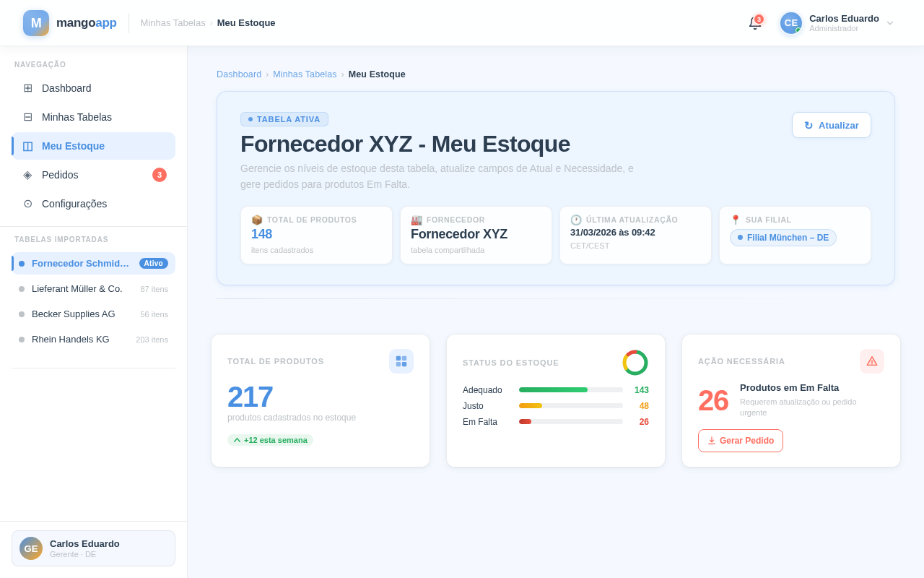Click the Gerar Pedido button
924x578 pixels.
coord(741,441)
